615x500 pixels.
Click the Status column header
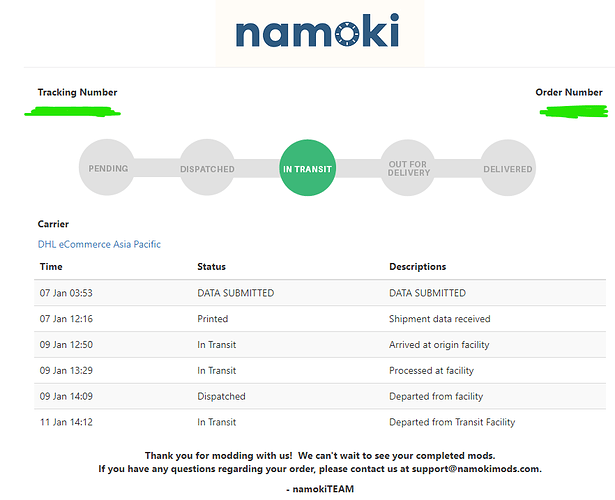point(211,267)
